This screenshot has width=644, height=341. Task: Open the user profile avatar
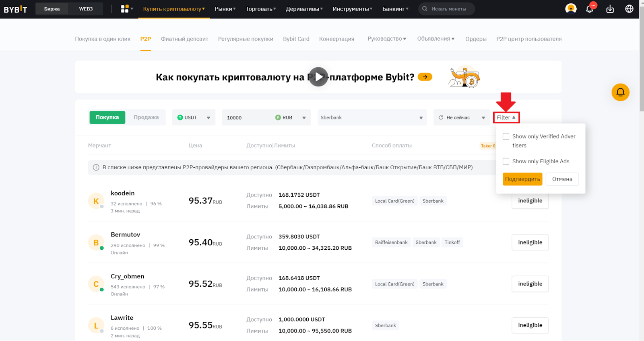[571, 9]
